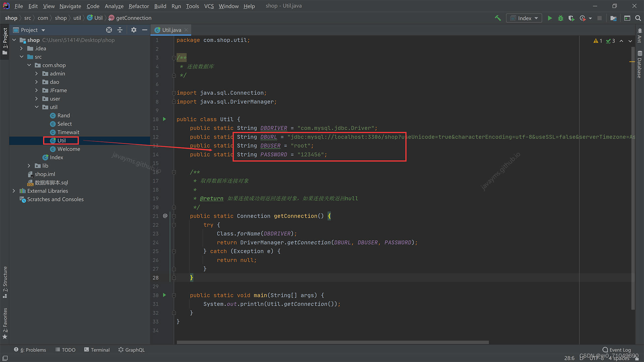Hide the Project tool window via the minus icon

pyautogui.click(x=145, y=30)
